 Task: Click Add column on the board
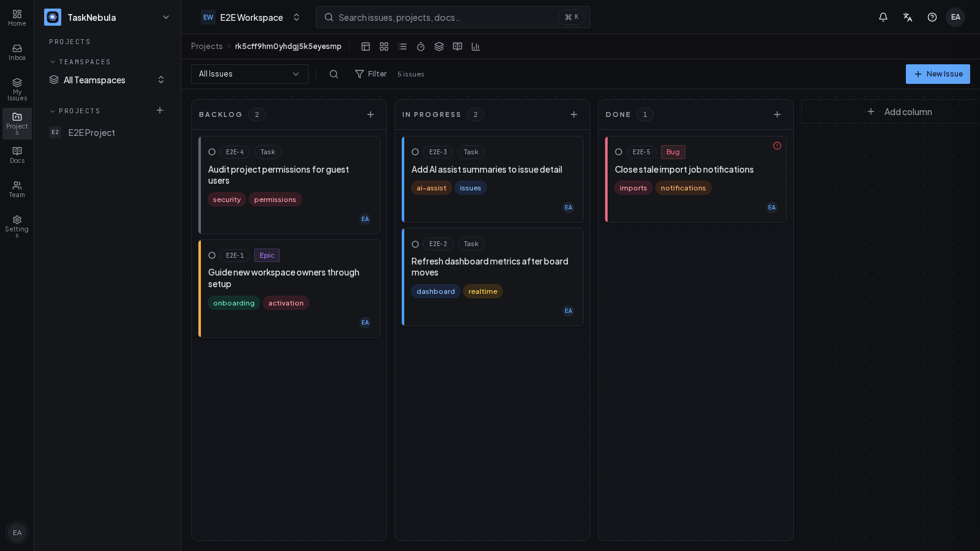click(900, 111)
